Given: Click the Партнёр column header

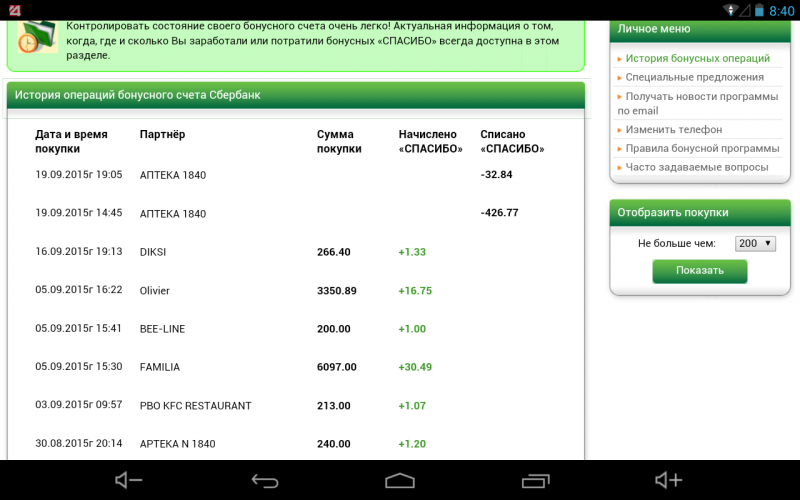Looking at the screenshot, I should [x=162, y=135].
